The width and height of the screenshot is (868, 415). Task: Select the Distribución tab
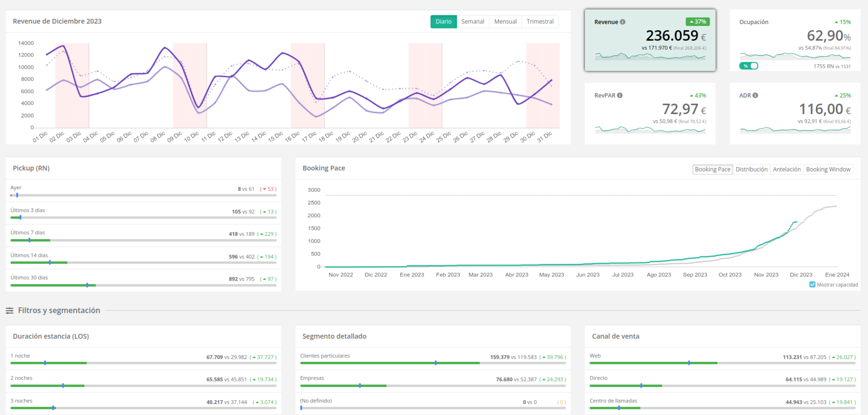tap(752, 170)
